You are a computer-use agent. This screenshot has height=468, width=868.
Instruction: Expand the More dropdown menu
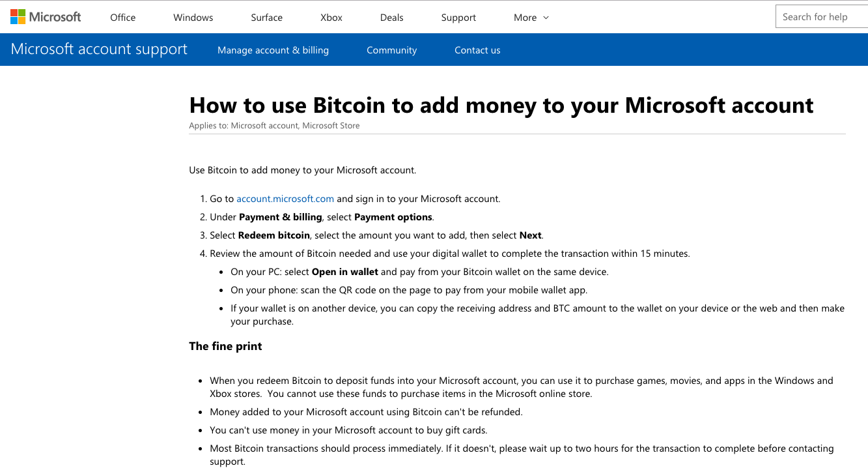click(x=531, y=18)
